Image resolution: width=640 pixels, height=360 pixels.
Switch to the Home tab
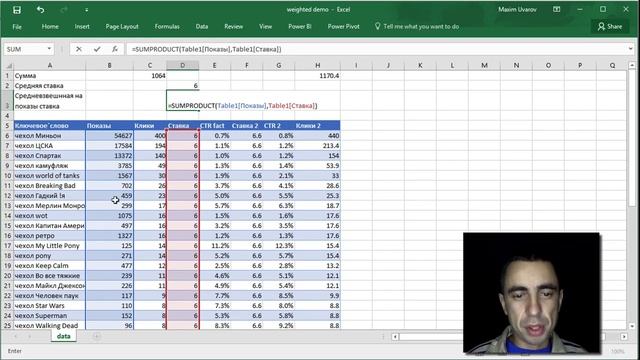(50, 27)
